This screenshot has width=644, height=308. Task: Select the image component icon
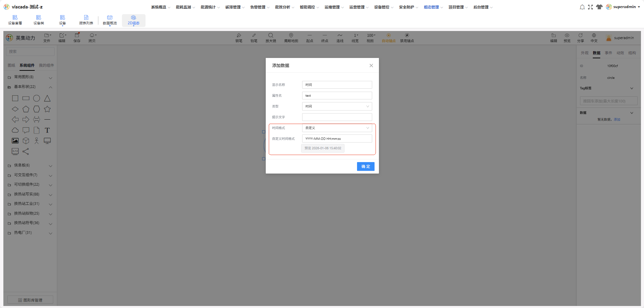pyautogui.click(x=15, y=141)
